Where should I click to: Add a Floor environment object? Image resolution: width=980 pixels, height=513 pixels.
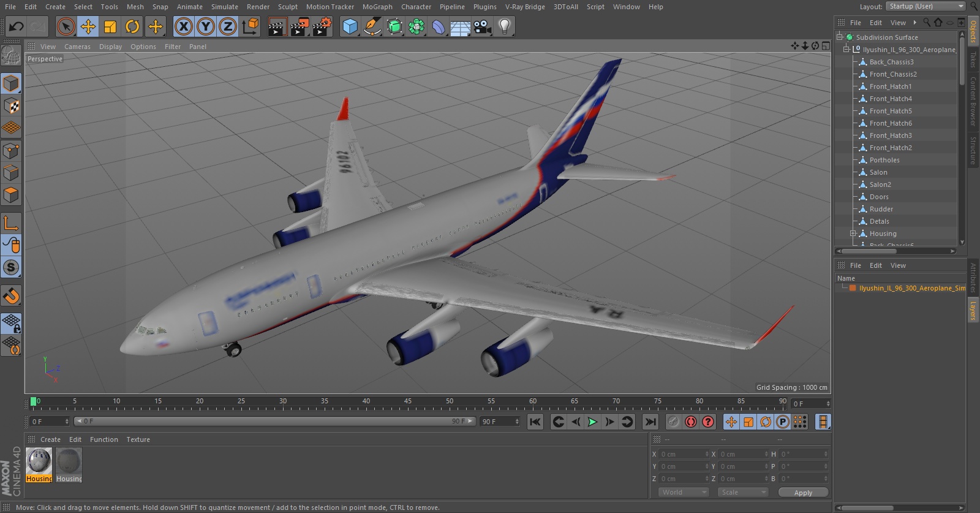[x=461, y=26]
